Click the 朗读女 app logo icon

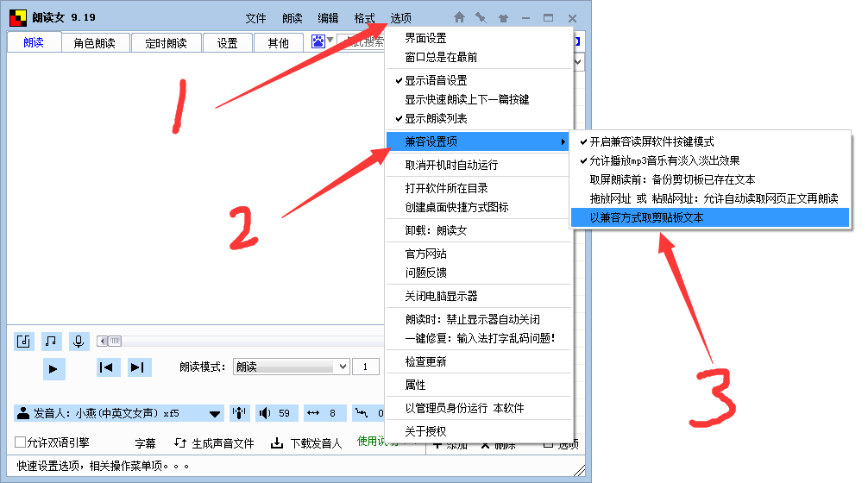(x=18, y=18)
